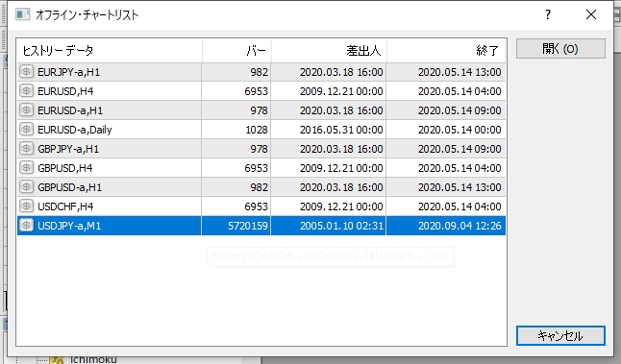Click the USDCHF,H4 chart icon
This screenshot has width=621, height=364.
26,206
